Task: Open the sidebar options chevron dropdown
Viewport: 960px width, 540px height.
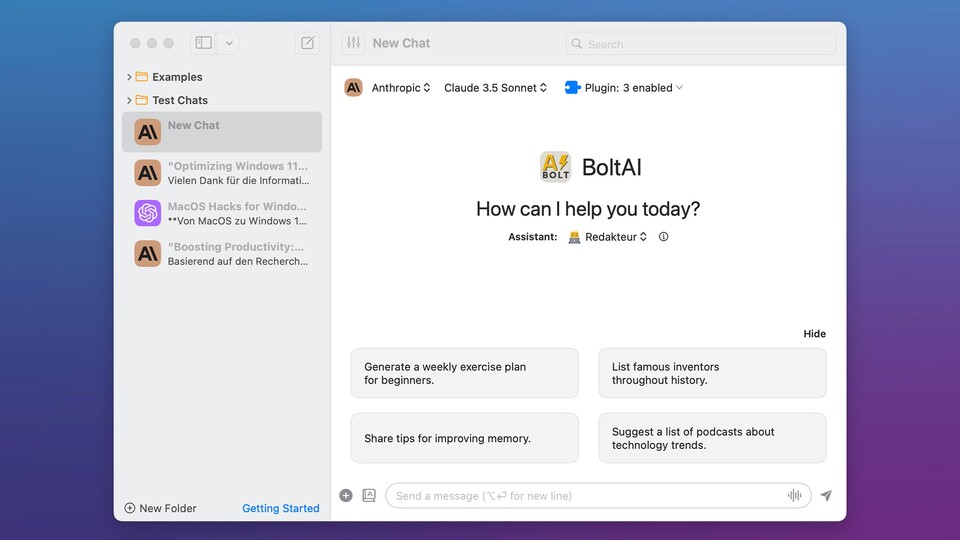Action: click(229, 43)
